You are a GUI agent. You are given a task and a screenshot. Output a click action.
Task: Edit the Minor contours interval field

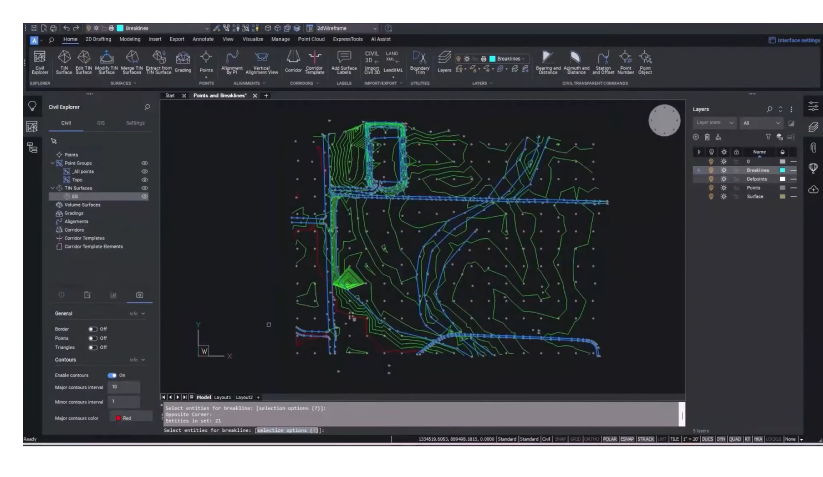click(124, 402)
